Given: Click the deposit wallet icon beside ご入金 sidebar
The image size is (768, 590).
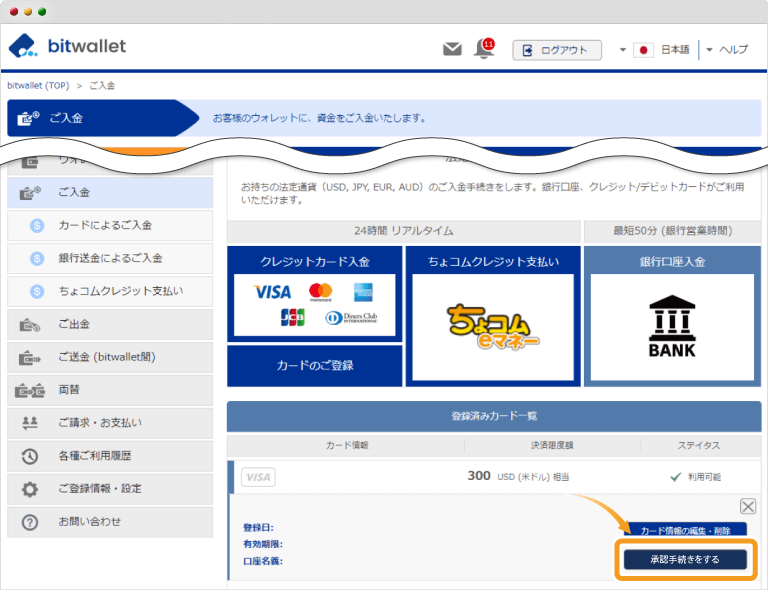Looking at the screenshot, I should pos(30,193).
